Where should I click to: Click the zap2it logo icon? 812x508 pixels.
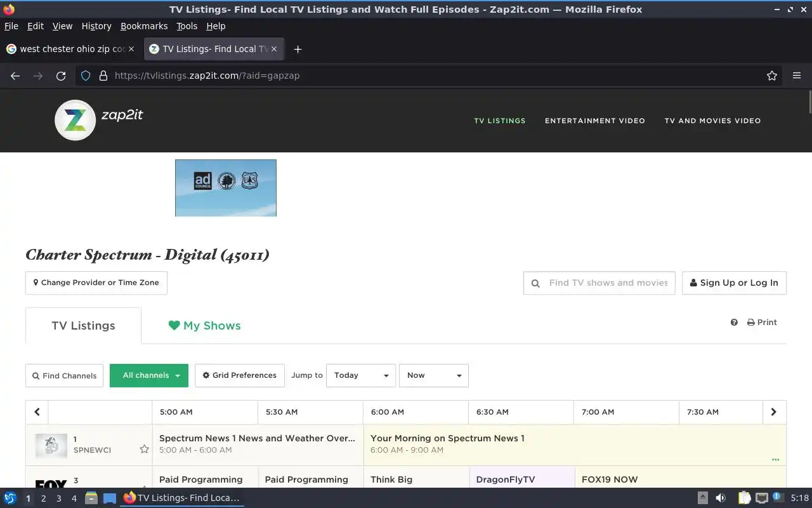[x=75, y=120]
